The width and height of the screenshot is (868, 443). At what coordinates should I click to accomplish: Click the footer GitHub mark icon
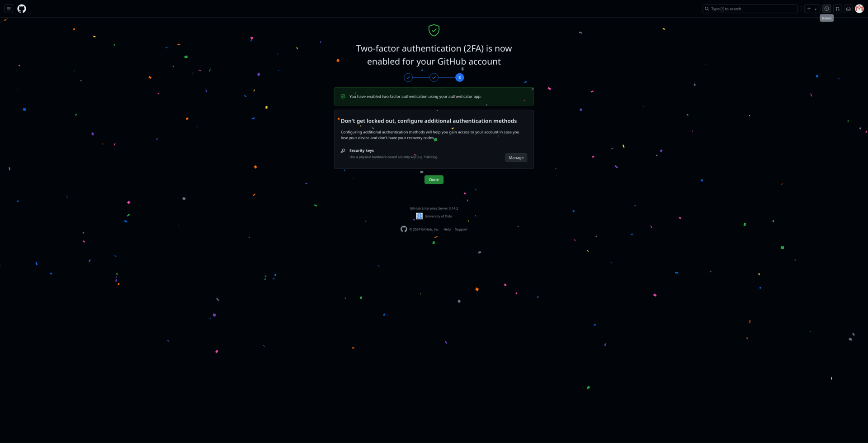404,229
